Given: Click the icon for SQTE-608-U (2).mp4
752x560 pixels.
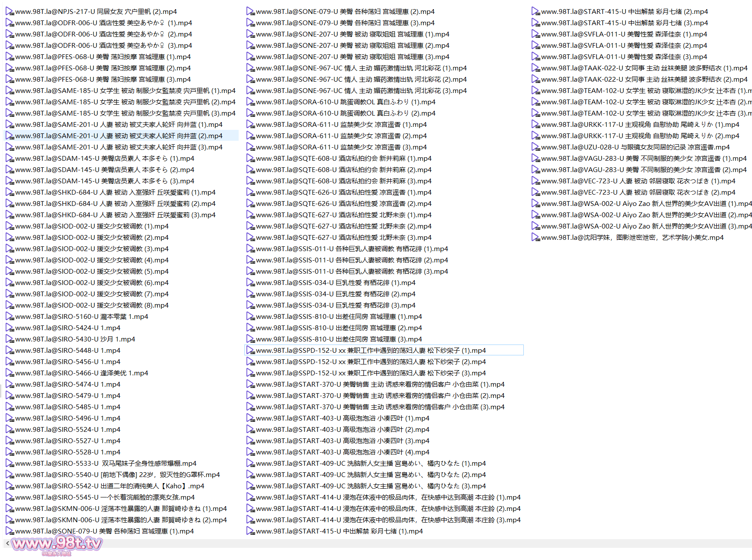Looking at the screenshot, I should [x=250, y=170].
